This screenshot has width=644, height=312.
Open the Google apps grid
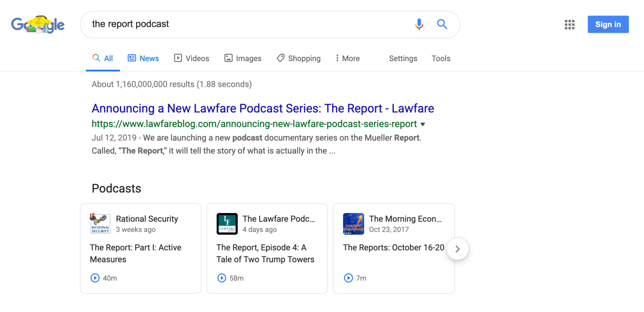pos(569,24)
